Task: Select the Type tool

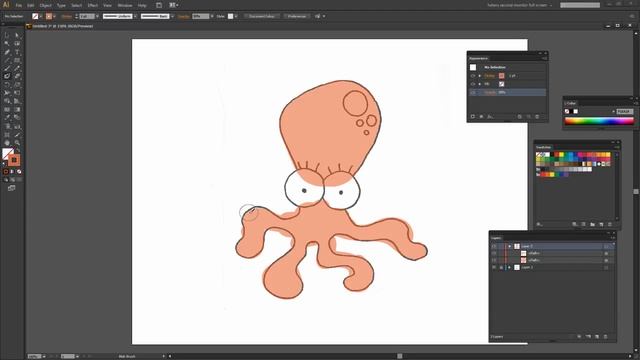Action: [x=17, y=52]
